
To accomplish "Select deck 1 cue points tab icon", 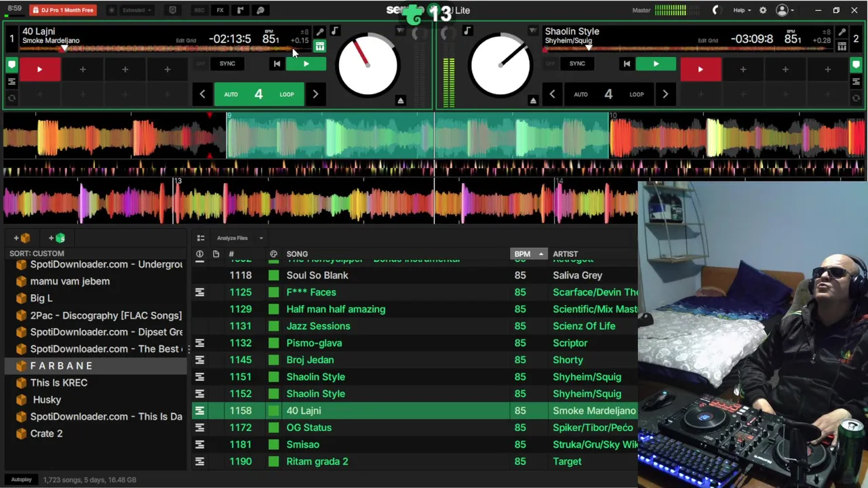I will click(12, 65).
